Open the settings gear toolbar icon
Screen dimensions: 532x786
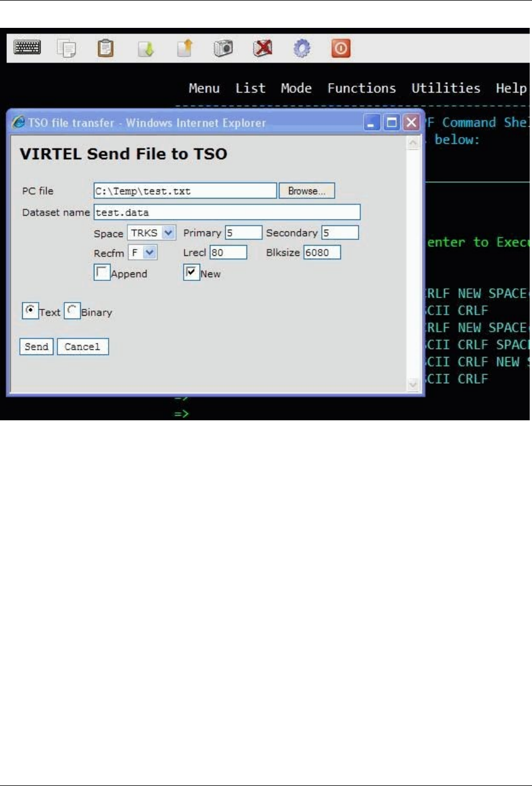coord(302,48)
